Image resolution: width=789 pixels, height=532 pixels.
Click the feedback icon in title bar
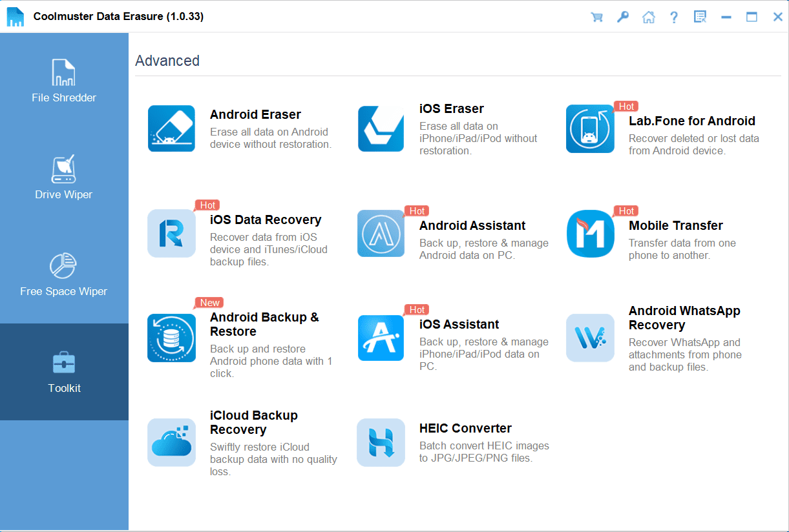(x=700, y=17)
